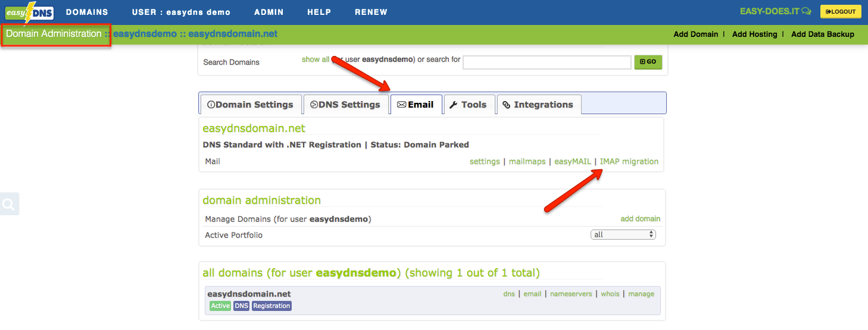Open the easyMAIL link
The width and height of the screenshot is (868, 330).
(573, 162)
